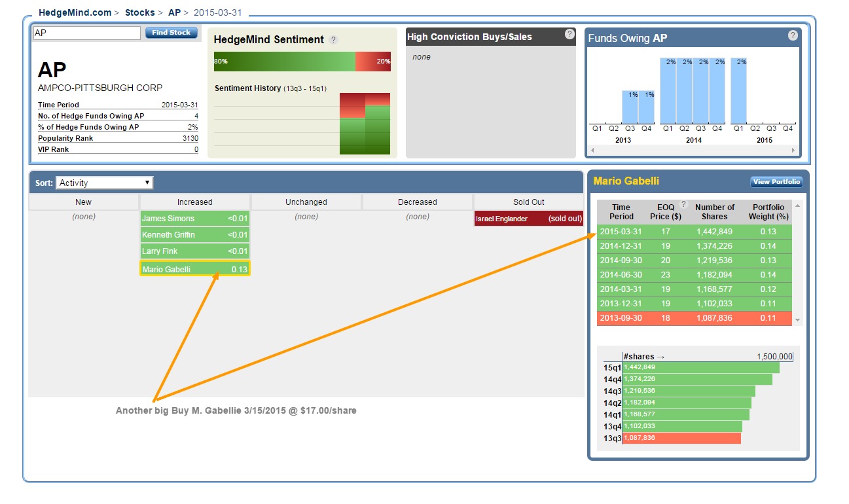849x504 pixels.
Task: Click the No. of Hedge Funds Owing AP label
Action: click(x=91, y=116)
